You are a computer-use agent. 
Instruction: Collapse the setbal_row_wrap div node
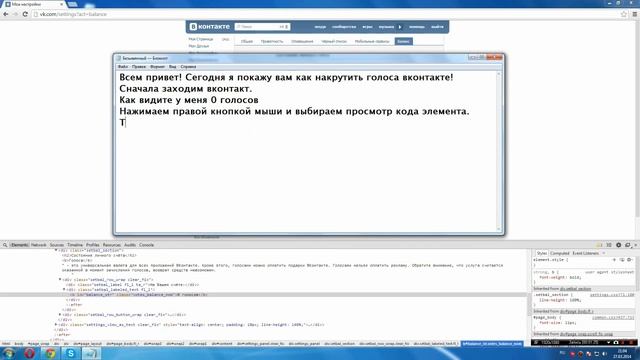[x=60, y=280]
